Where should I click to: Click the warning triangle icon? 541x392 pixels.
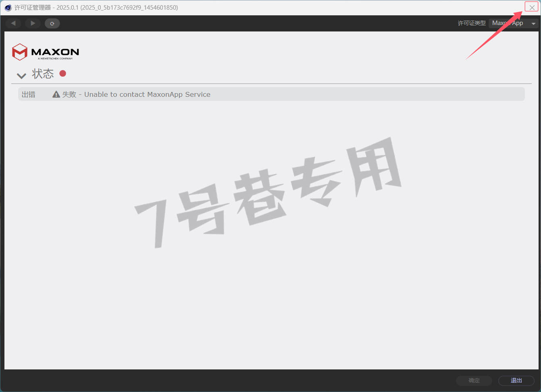(56, 94)
